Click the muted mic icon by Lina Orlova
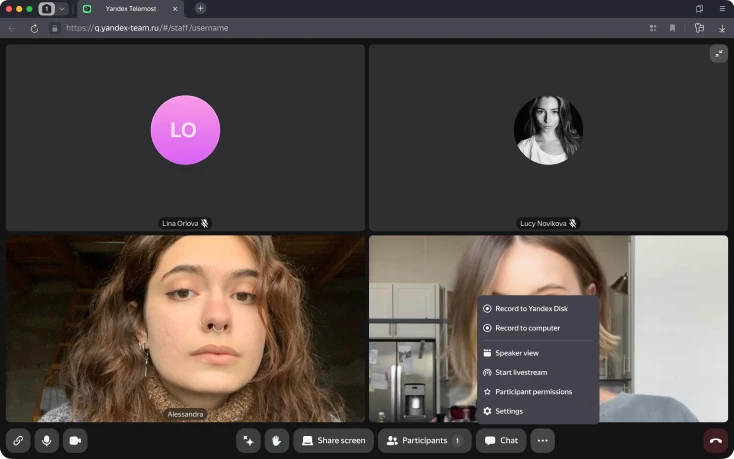This screenshot has height=459, width=734. [205, 223]
